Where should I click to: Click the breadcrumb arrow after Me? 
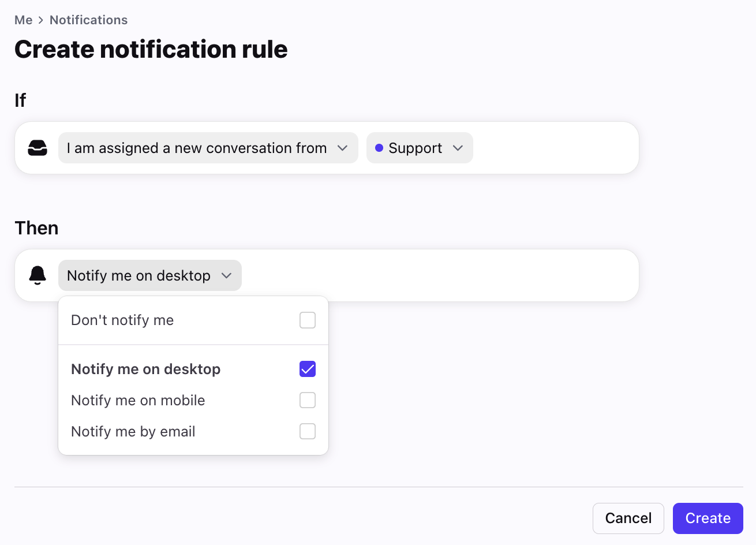(41, 20)
